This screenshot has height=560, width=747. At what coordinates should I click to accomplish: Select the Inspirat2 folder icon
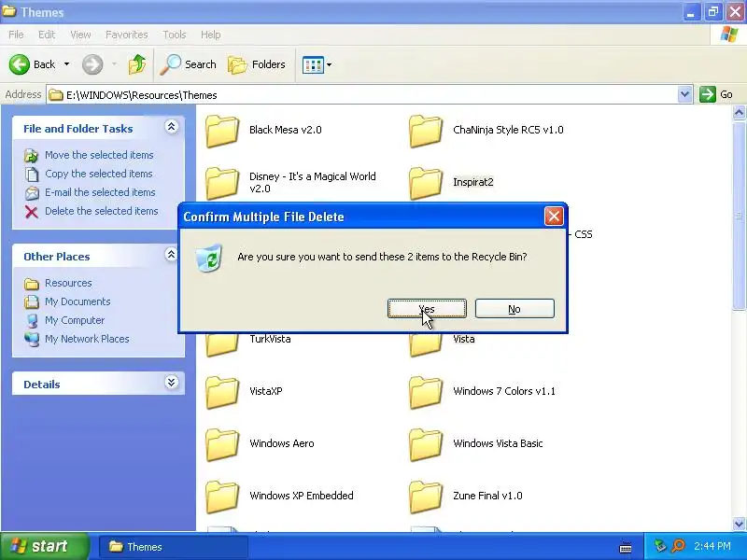[426, 182]
